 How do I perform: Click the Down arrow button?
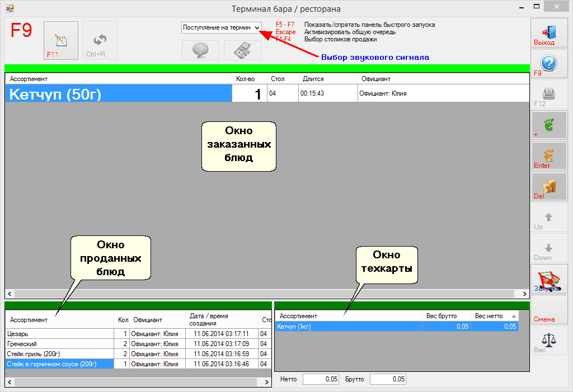click(x=549, y=248)
